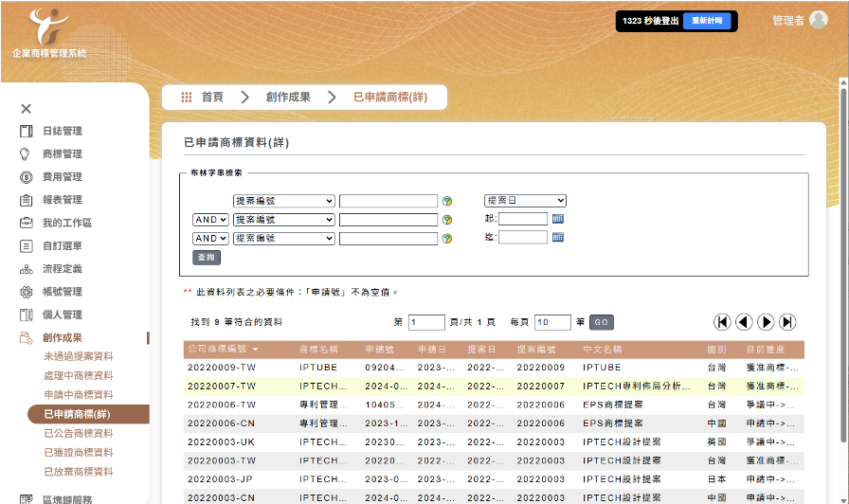Click the GO pagination button
849x504 pixels.
(601, 322)
